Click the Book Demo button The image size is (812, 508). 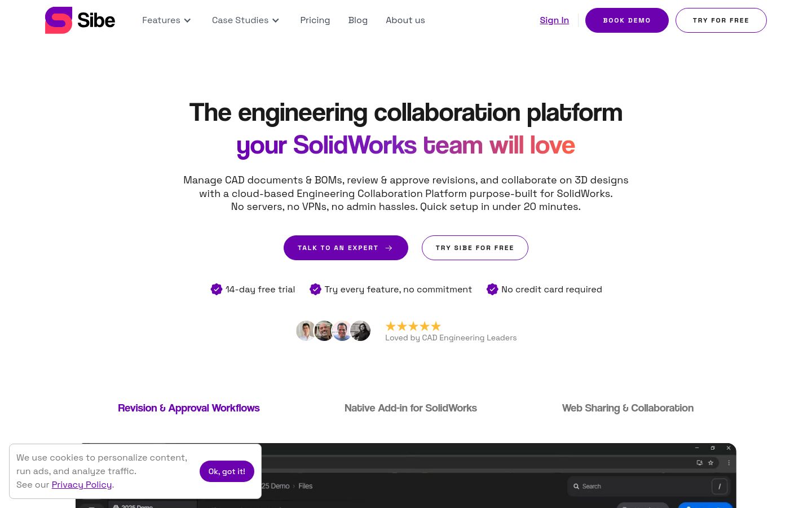click(x=627, y=20)
